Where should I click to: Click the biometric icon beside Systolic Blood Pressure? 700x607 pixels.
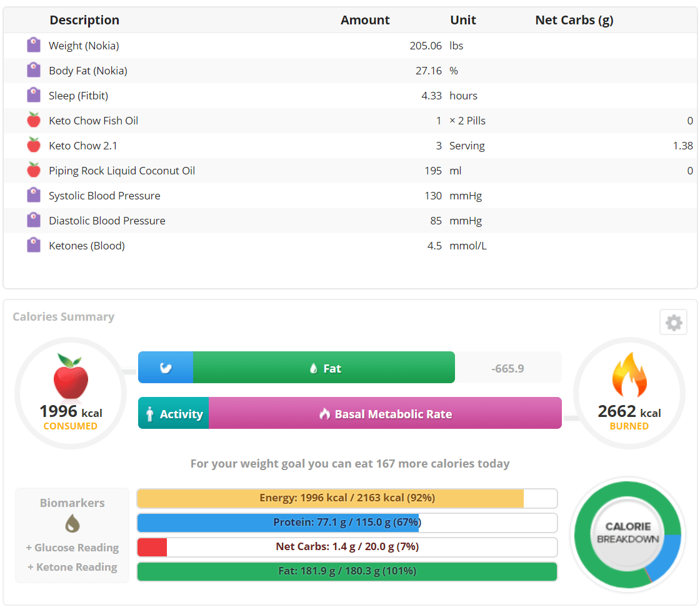(x=34, y=195)
